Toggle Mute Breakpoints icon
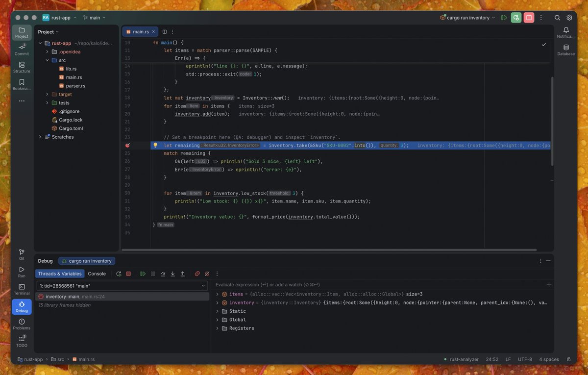Viewport: 588px width, 375px height. pyautogui.click(x=207, y=274)
